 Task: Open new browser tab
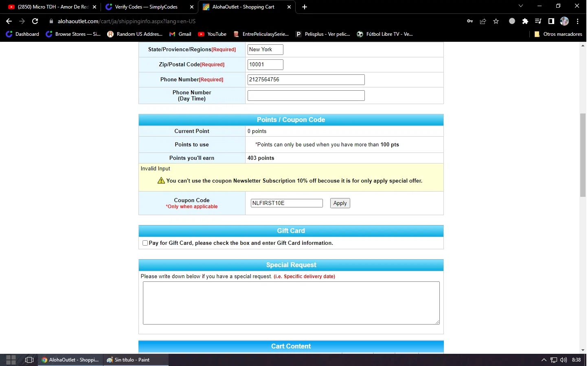[x=305, y=7]
